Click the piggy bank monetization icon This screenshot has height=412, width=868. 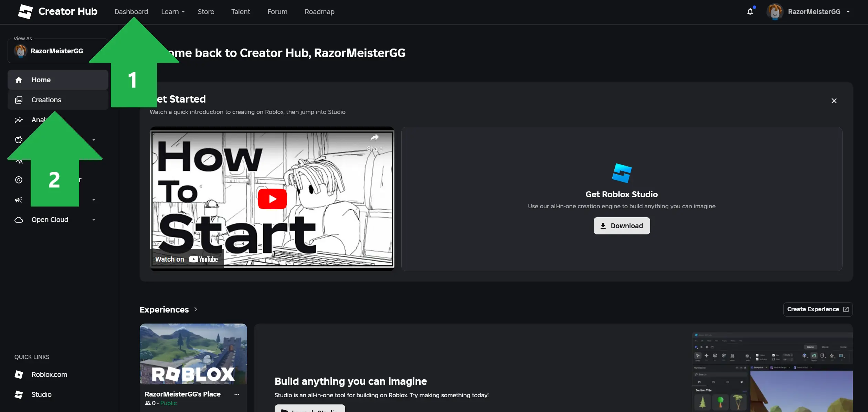[x=19, y=140]
